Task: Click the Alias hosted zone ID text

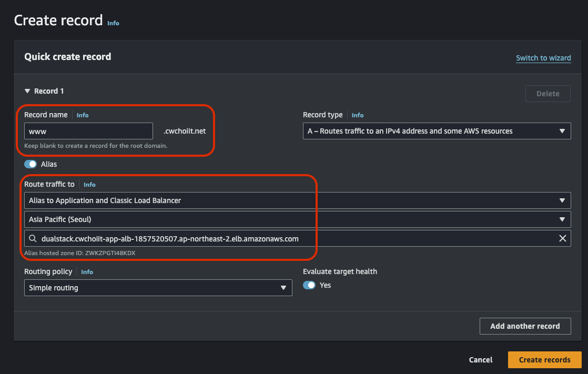Action: (80, 253)
